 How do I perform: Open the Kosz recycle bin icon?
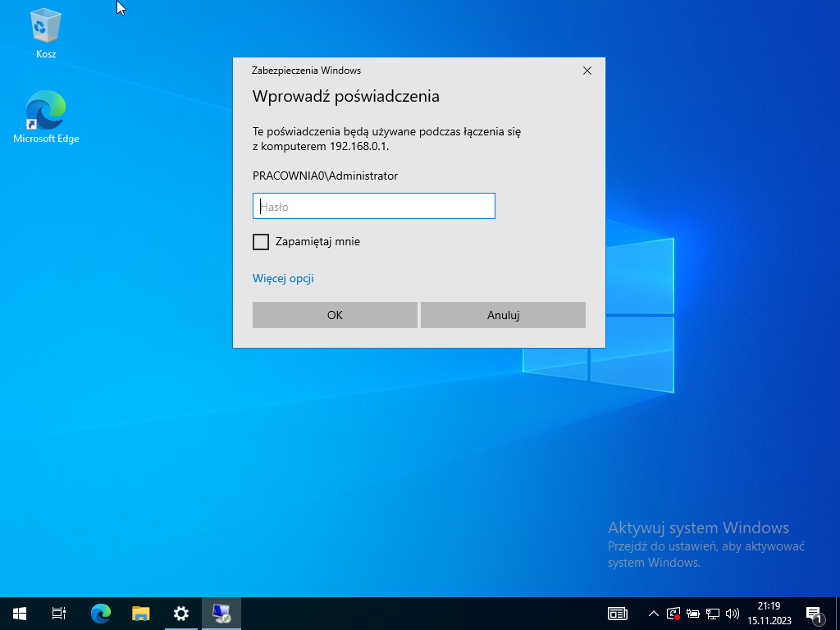[x=46, y=33]
